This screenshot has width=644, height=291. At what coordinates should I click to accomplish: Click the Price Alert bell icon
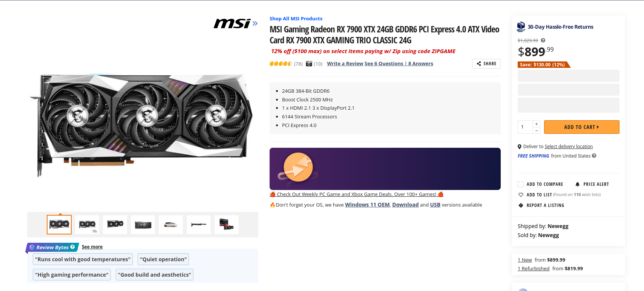click(x=577, y=184)
